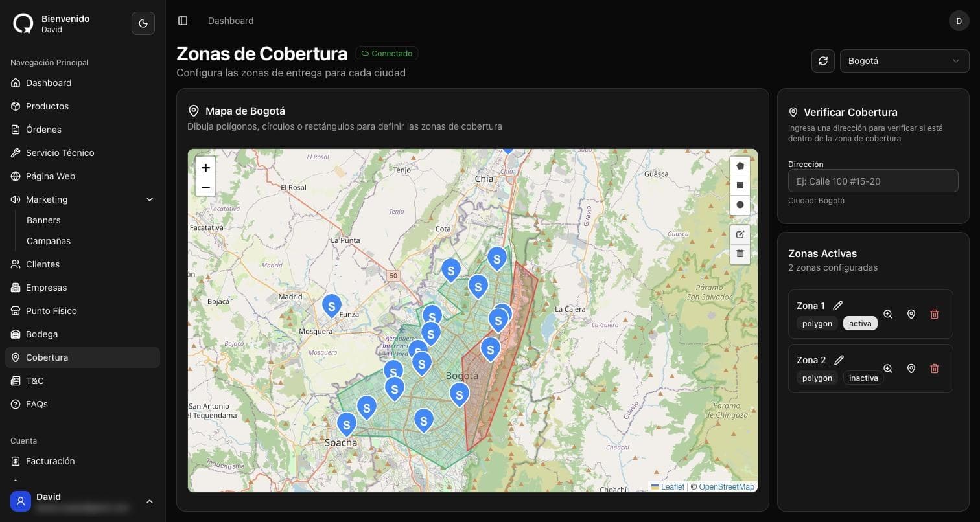The width and height of the screenshot is (980, 522).
Task: Open the Leaflet attribution link
Action: (x=668, y=486)
